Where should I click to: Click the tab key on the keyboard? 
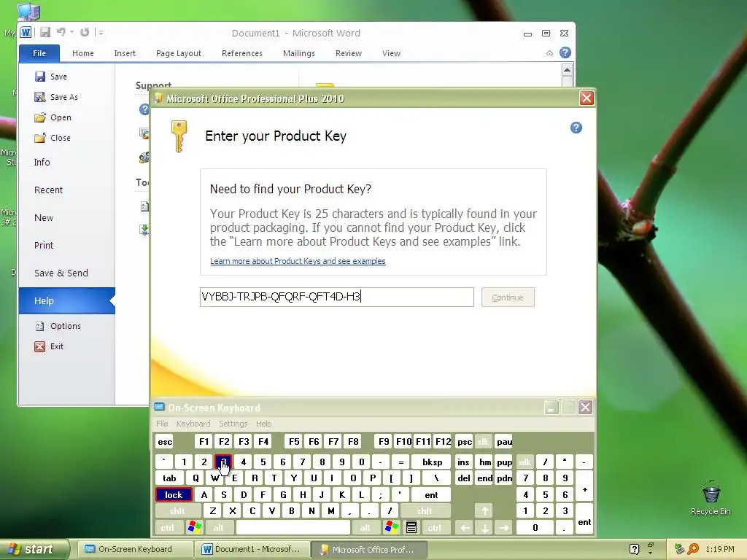click(169, 478)
